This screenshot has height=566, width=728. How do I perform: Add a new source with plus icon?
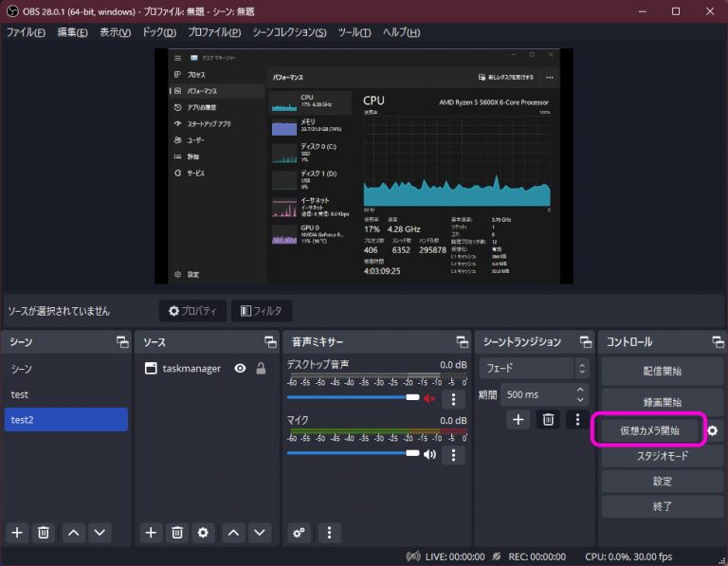click(x=151, y=532)
